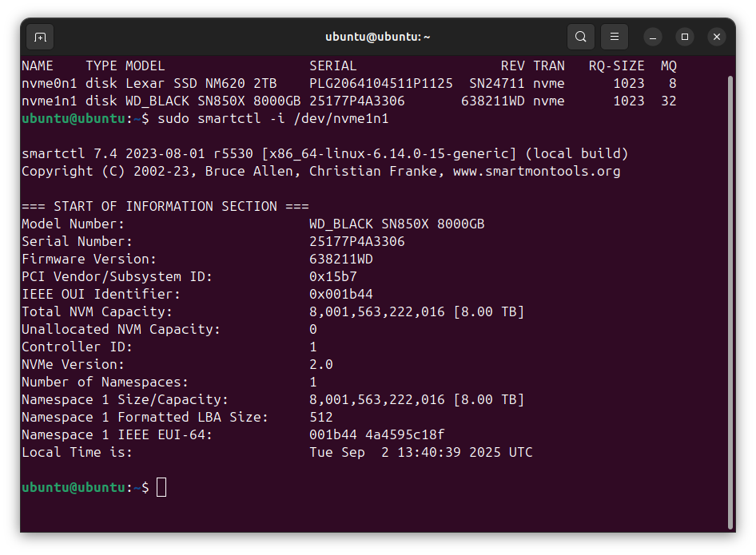
Task: Minimize the terminal window
Action: pyautogui.click(x=653, y=37)
